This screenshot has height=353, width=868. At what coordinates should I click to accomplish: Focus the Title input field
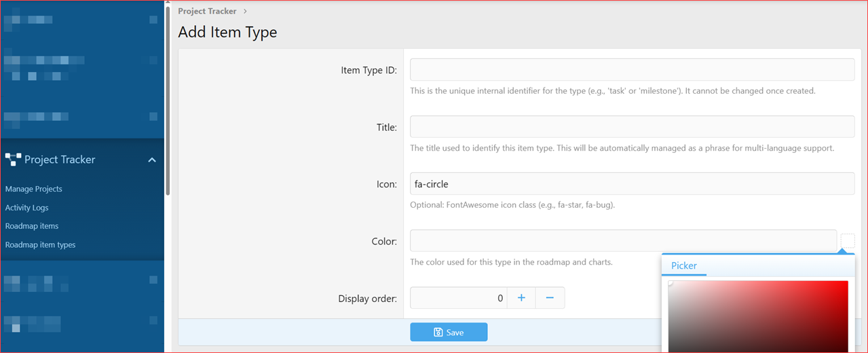(x=632, y=127)
